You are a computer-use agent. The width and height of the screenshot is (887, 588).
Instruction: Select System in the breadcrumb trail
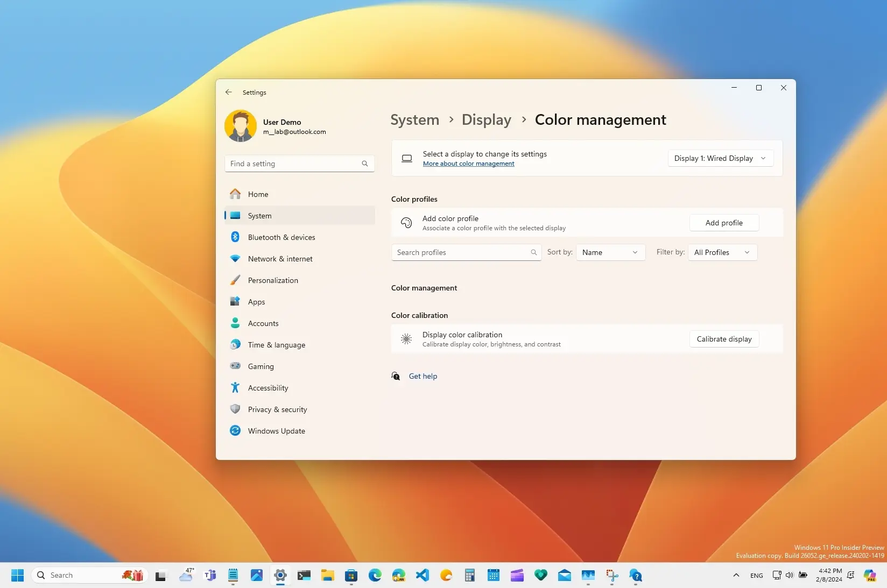[414, 119]
